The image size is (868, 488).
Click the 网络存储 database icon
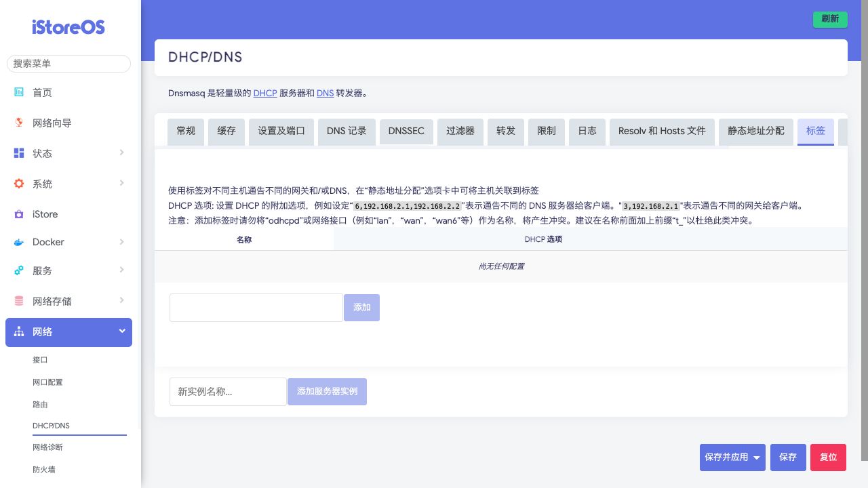(19, 301)
